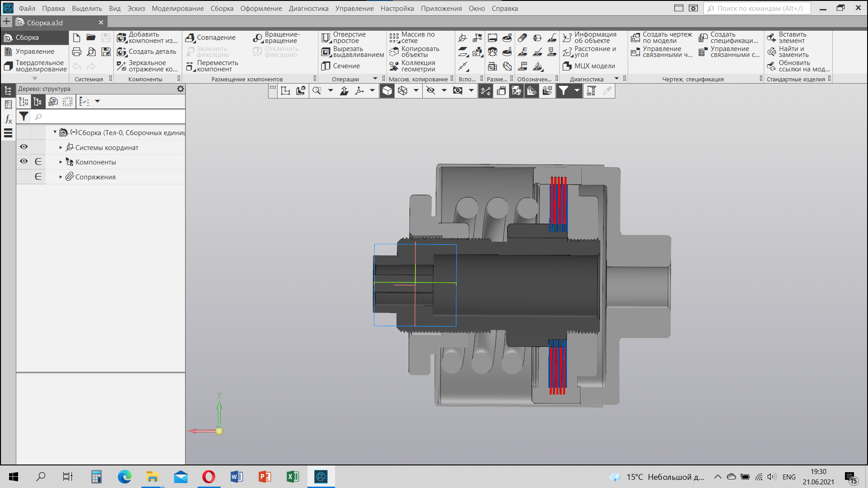This screenshot has height=488, width=868.
Task: Click the Mirror components (Зеркальное отражение) icon
Action: coord(122,66)
